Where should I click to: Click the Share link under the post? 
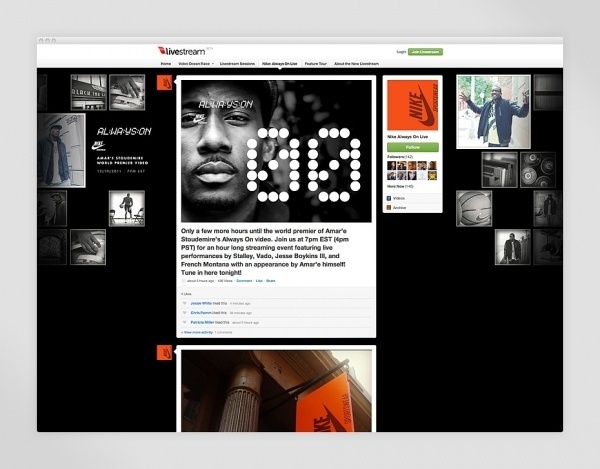[x=271, y=281]
